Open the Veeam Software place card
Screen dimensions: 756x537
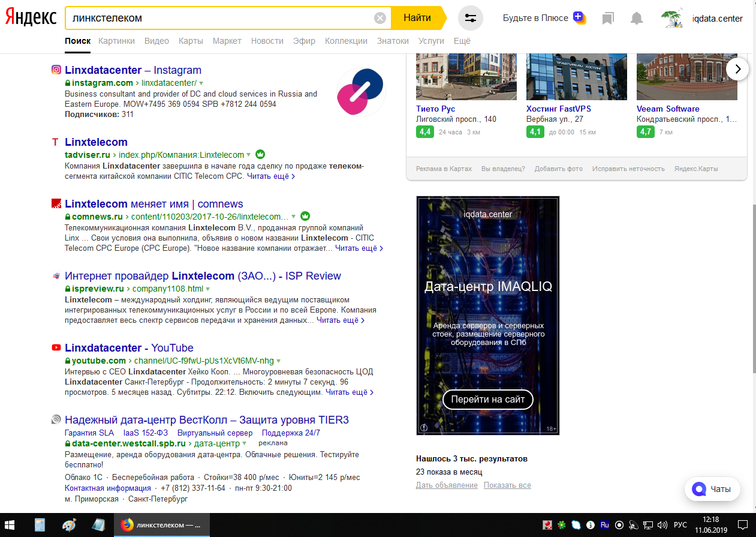tap(668, 109)
